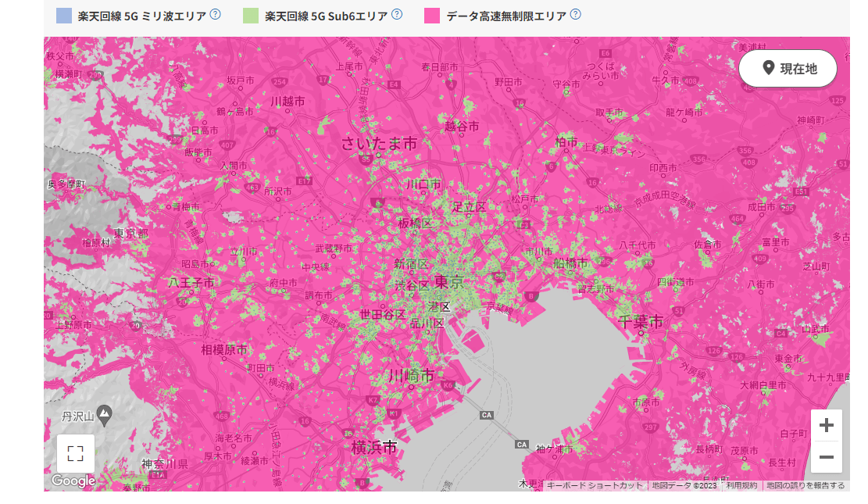Zoom in with the plus button
Image resolution: width=868 pixels, height=504 pixels.
[x=826, y=425]
